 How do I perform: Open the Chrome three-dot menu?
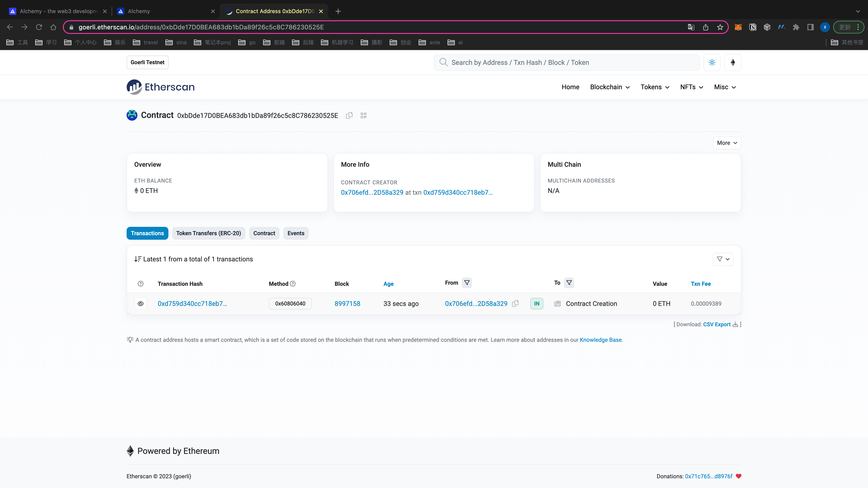tap(858, 27)
